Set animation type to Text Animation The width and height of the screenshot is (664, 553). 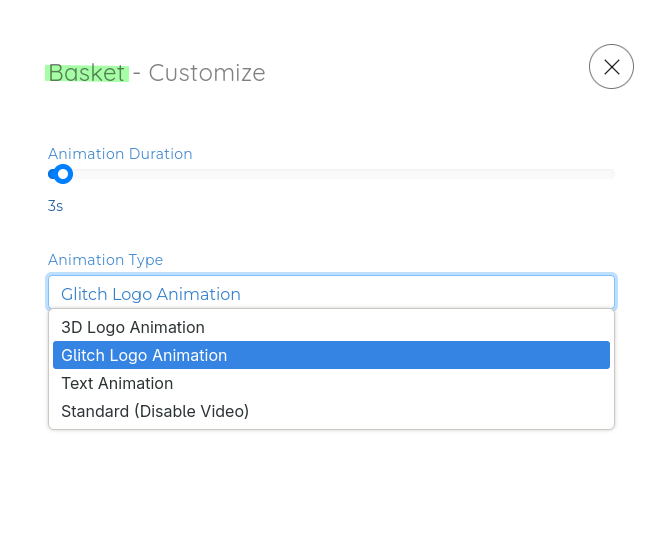point(117,383)
